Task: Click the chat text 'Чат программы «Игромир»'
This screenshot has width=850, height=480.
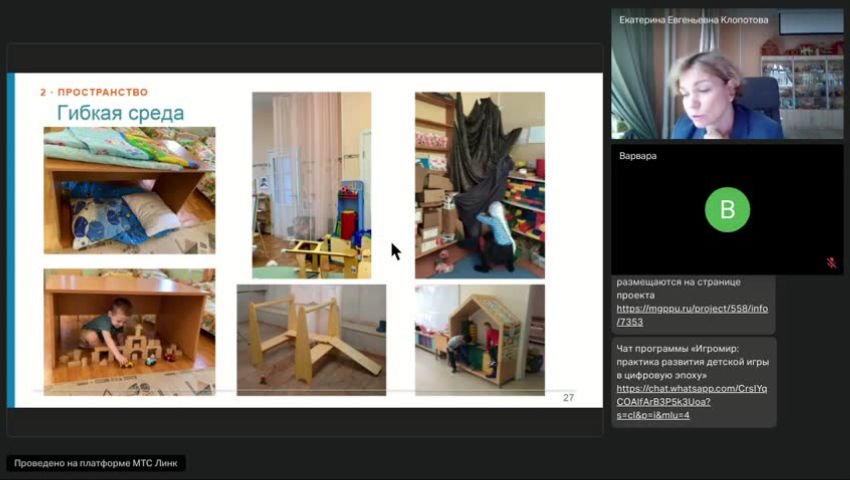Action: [678, 349]
